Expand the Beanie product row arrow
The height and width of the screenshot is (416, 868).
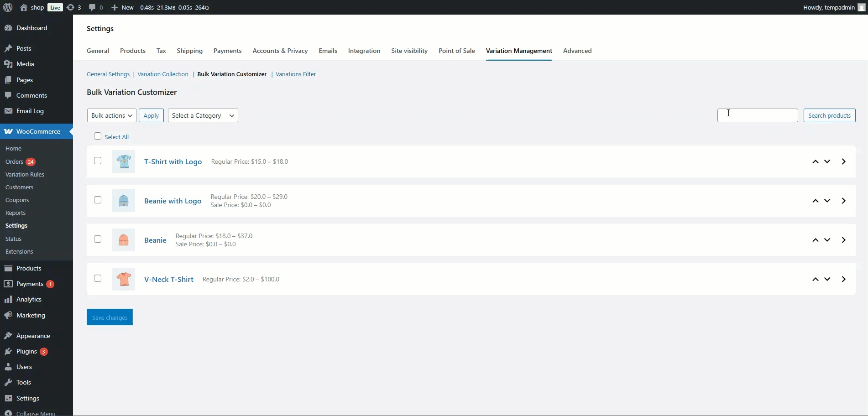click(x=843, y=240)
